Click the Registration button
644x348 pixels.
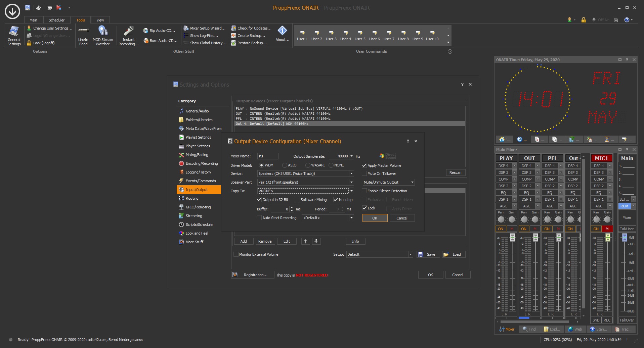click(253, 275)
